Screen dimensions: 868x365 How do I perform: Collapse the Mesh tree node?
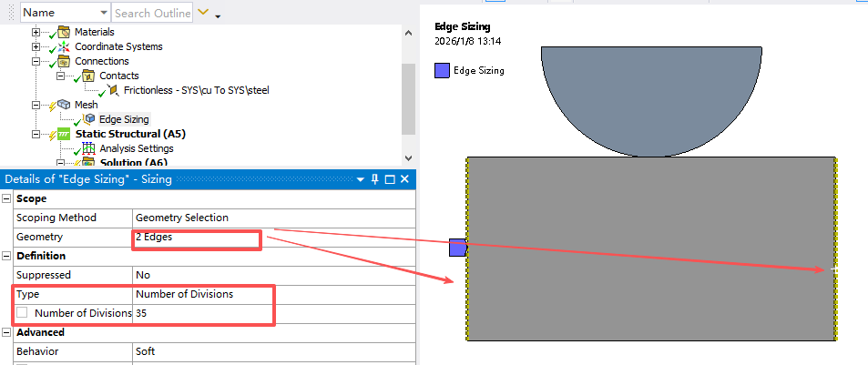tap(36, 105)
